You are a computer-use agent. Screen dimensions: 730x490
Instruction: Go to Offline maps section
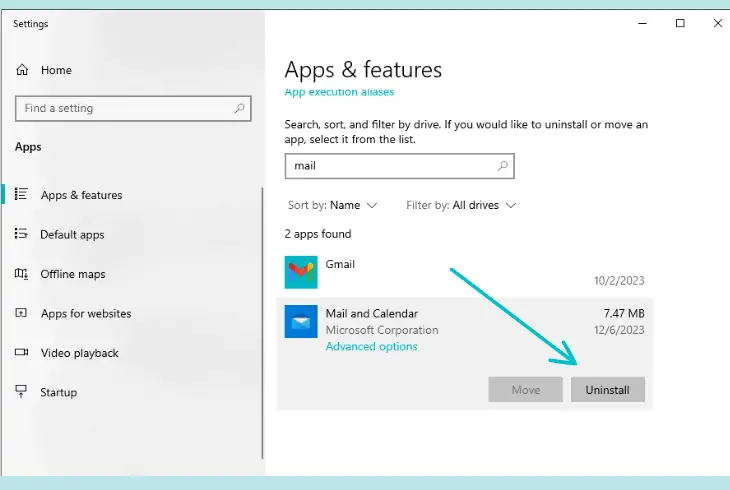[73, 274]
